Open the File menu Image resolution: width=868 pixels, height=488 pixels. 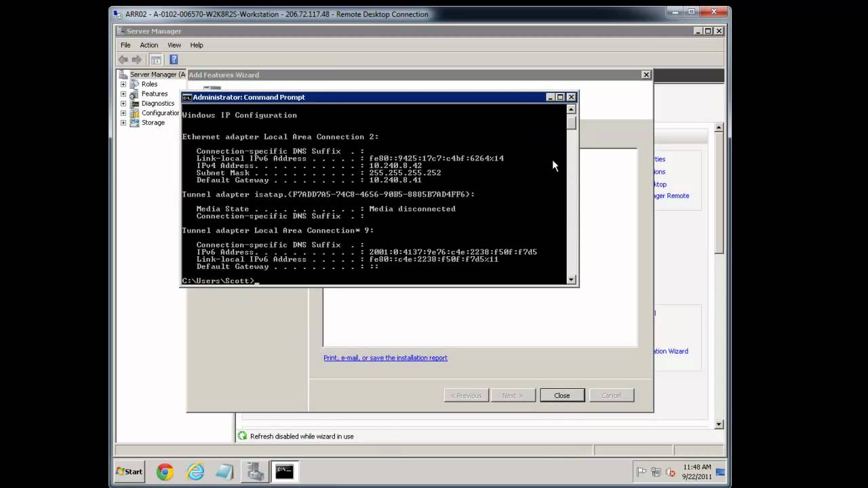125,45
